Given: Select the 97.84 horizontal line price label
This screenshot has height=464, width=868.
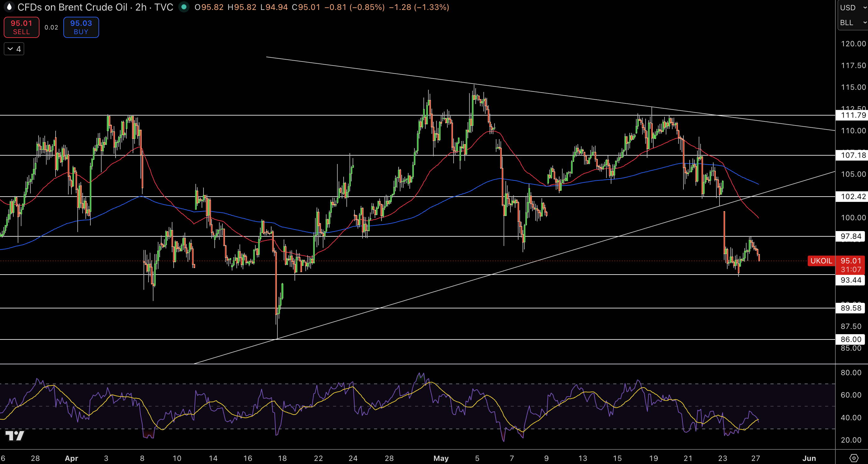Looking at the screenshot, I should tap(851, 236).
